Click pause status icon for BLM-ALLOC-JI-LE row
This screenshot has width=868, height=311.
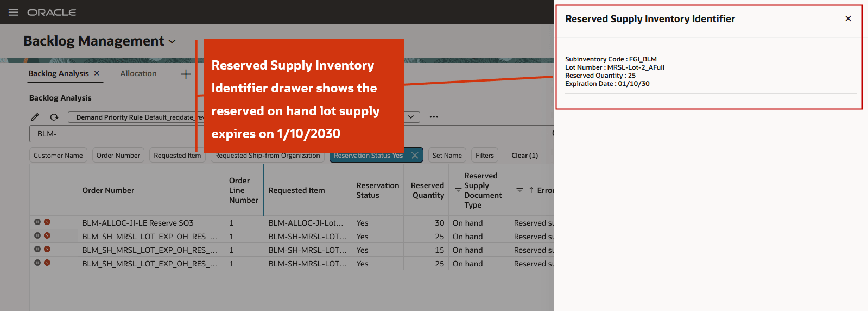[37, 222]
